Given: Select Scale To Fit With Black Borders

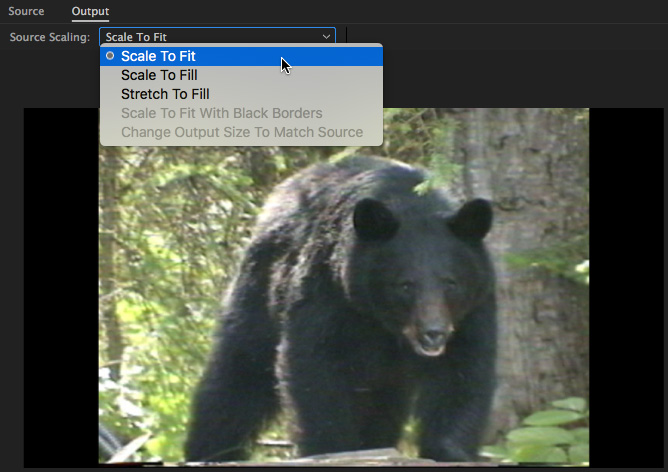Looking at the screenshot, I should pos(241,113).
